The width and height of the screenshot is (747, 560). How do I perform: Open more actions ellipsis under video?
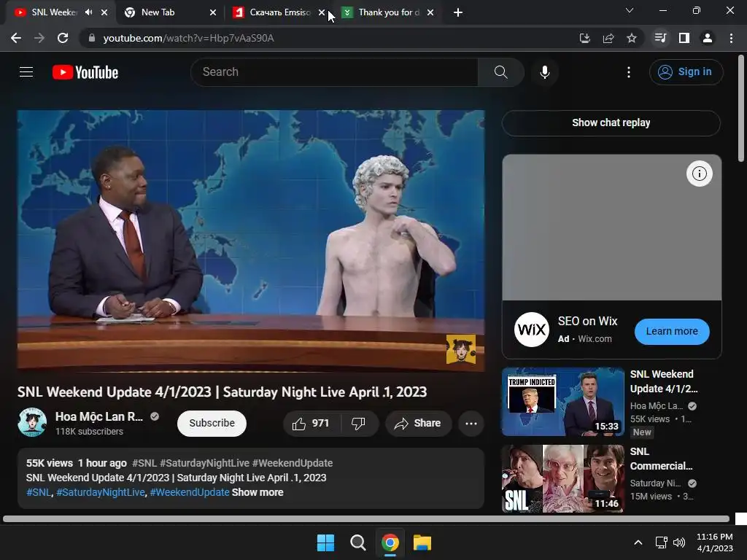471,424
